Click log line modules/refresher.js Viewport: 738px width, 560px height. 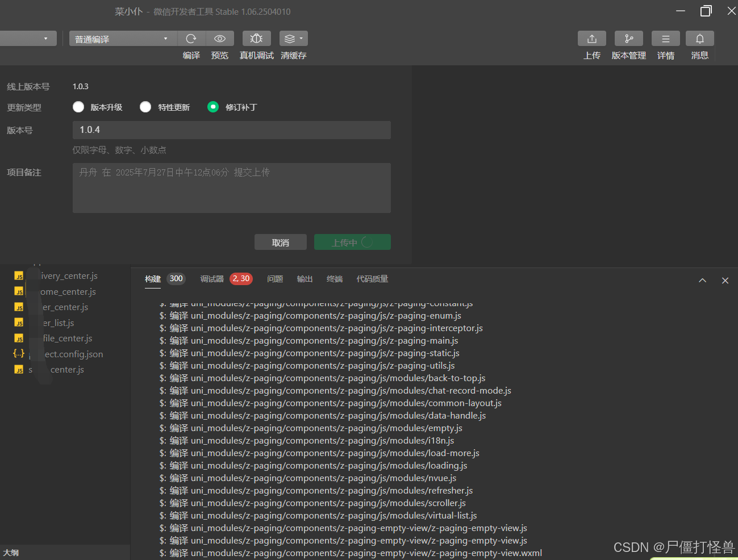tap(316, 491)
